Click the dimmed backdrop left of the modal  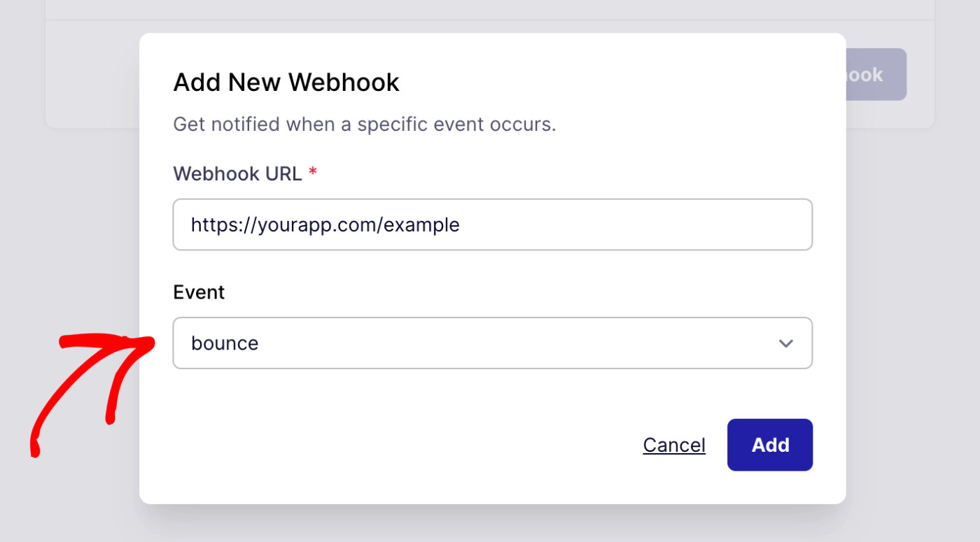coord(70,245)
